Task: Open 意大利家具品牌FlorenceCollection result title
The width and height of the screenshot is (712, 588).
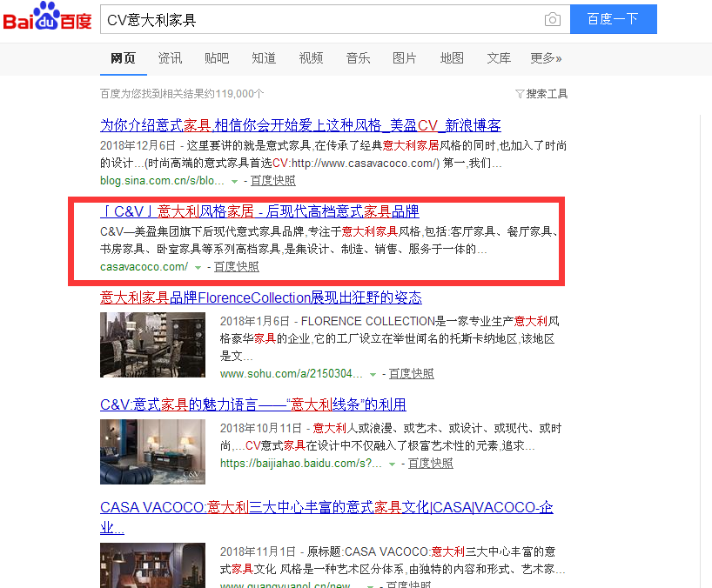Action: click(260, 297)
